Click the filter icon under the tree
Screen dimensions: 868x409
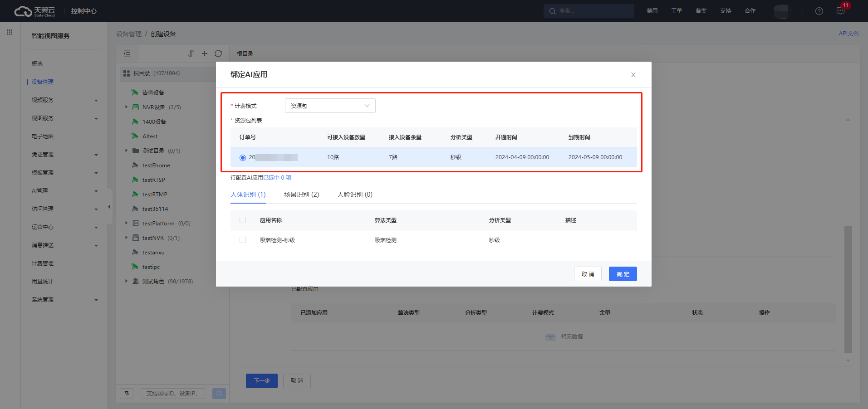coord(127,393)
